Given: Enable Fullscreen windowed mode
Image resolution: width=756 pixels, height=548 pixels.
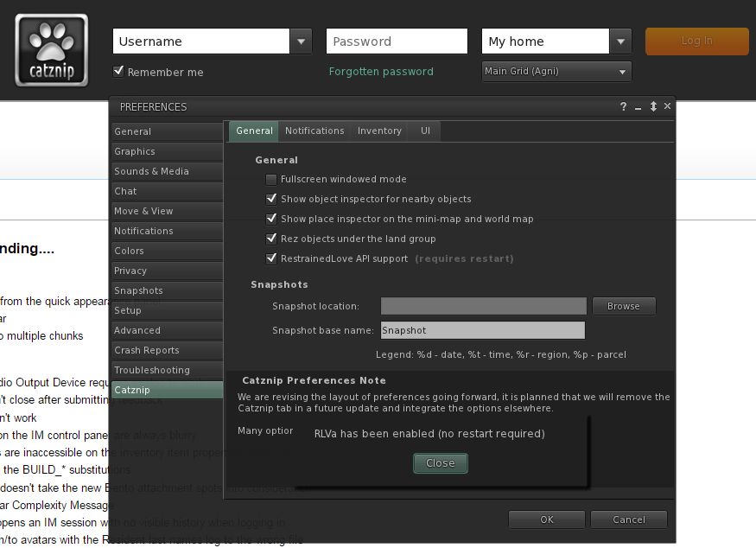Looking at the screenshot, I should 271,180.
